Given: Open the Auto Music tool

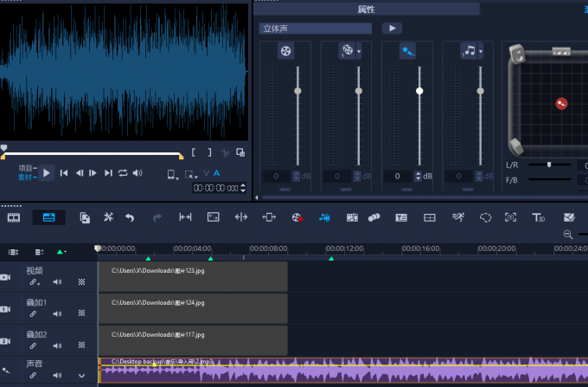Looking at the screenshot, I should (x=352, y=217).
